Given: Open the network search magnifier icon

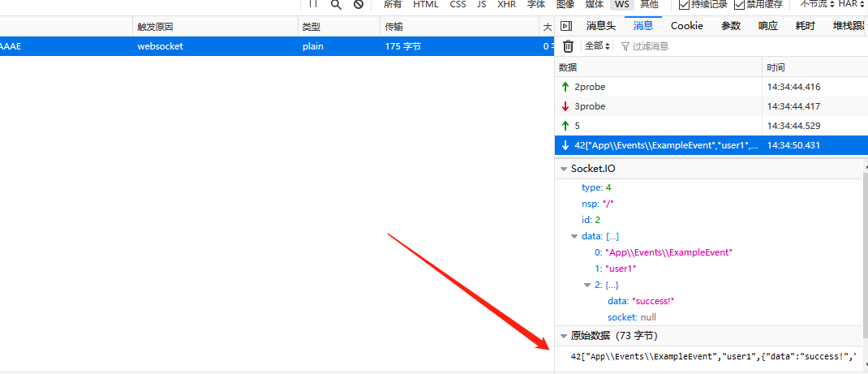Looking at the screenshot, I should [336, 4].
